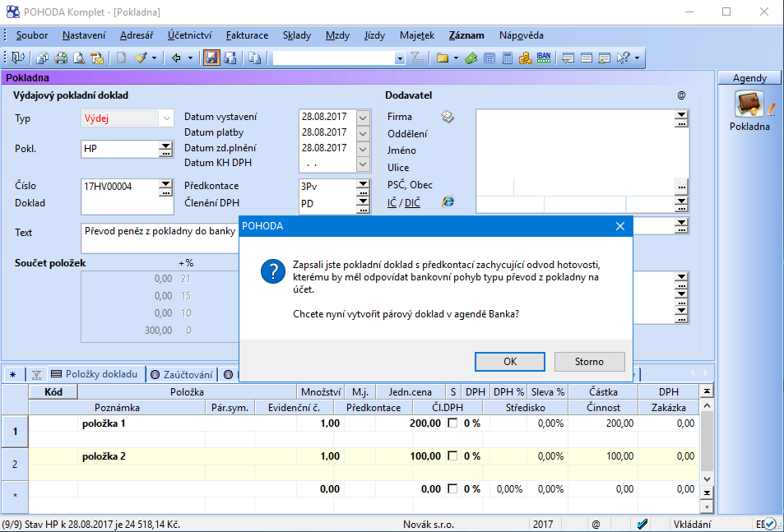This screenshot has height=532, width=784.
Task: Click the save-and-copy diskette icon
Action: pos(230,58)
